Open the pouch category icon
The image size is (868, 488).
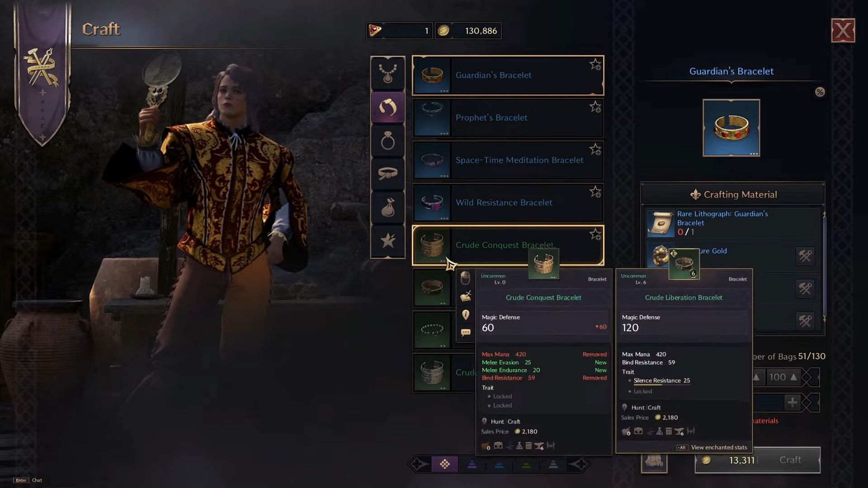(x=388, y=207)
